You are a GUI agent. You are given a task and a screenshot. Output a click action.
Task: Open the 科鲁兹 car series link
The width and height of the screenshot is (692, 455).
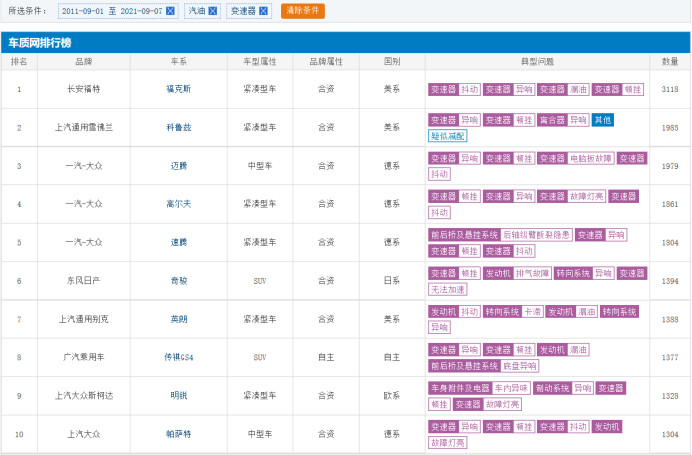(x=179, y=128)
